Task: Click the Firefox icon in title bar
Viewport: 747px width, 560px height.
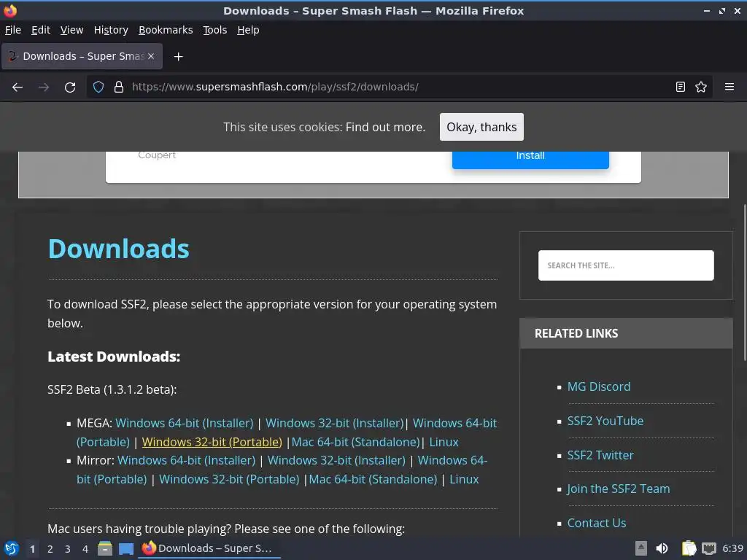Action: tap(10, 10)
